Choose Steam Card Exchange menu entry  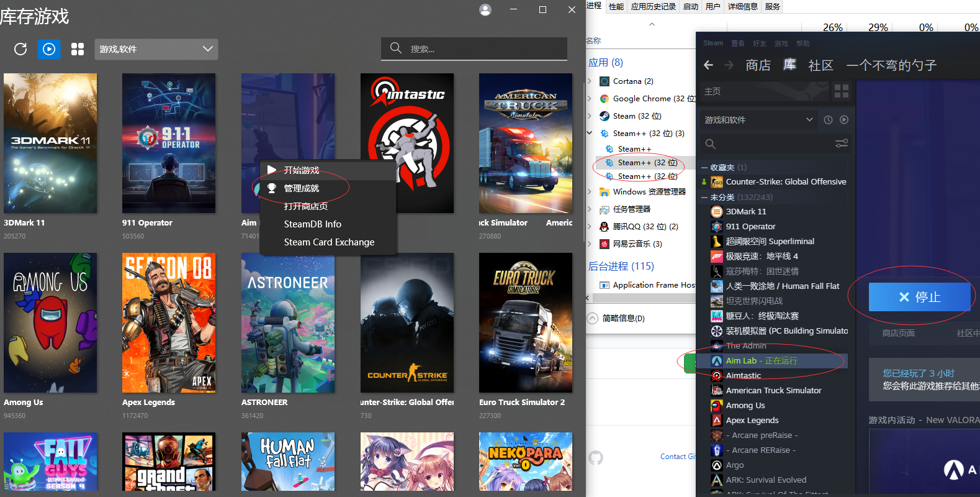coord(328,242)
